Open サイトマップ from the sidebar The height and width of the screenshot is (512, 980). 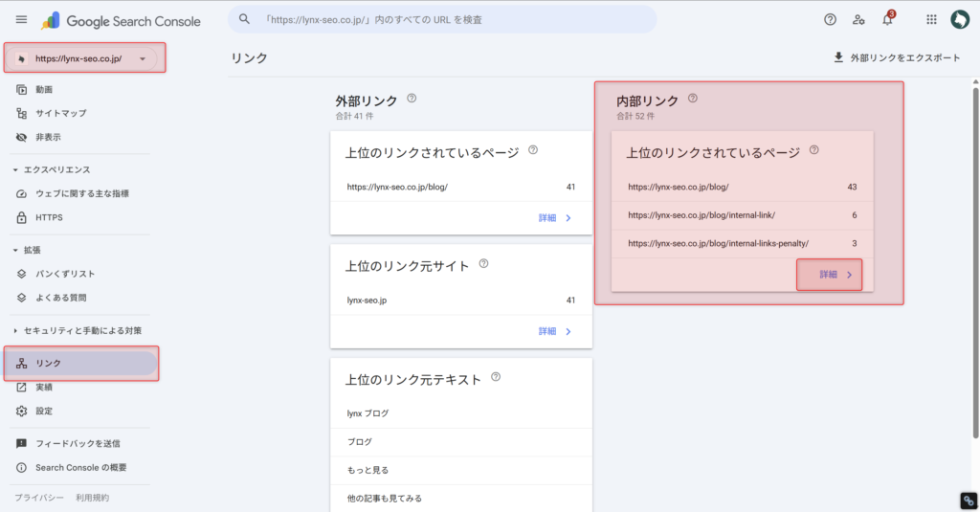[60, 113]
